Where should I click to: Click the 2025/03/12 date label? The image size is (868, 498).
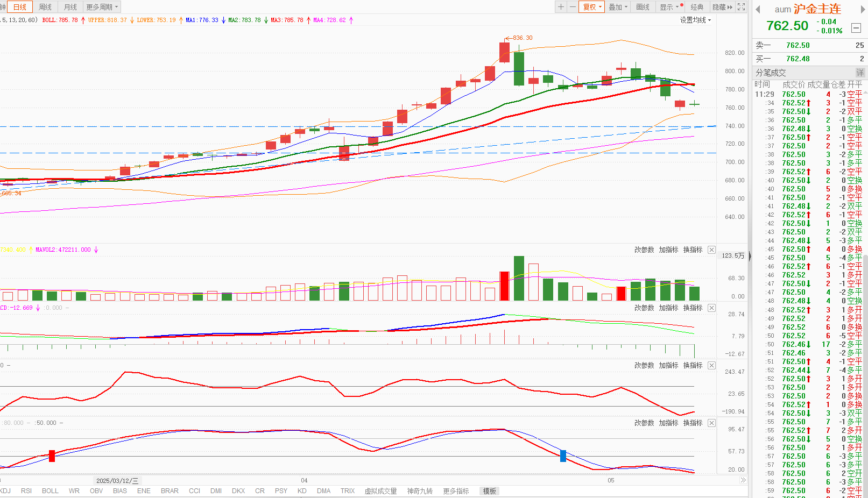pyautogui.click(x=117, y=481)
